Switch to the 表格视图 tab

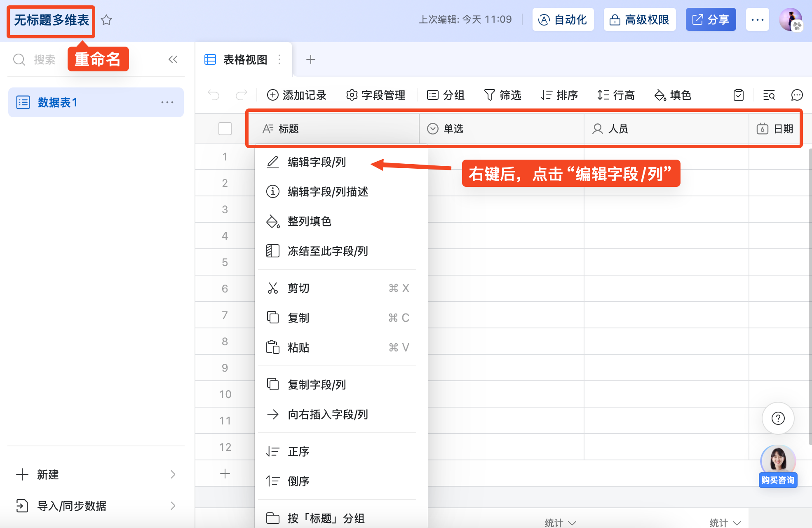(245, 59)
